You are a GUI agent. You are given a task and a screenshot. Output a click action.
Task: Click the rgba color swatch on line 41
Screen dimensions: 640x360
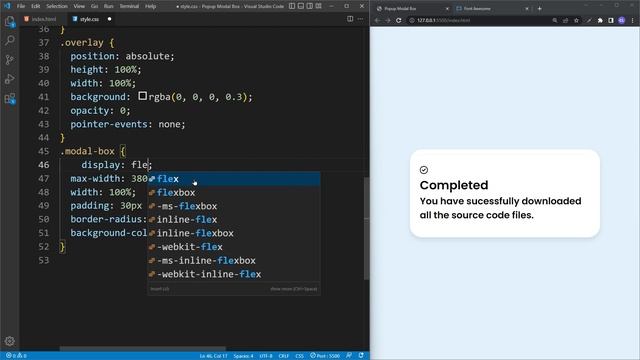[142, 96]
